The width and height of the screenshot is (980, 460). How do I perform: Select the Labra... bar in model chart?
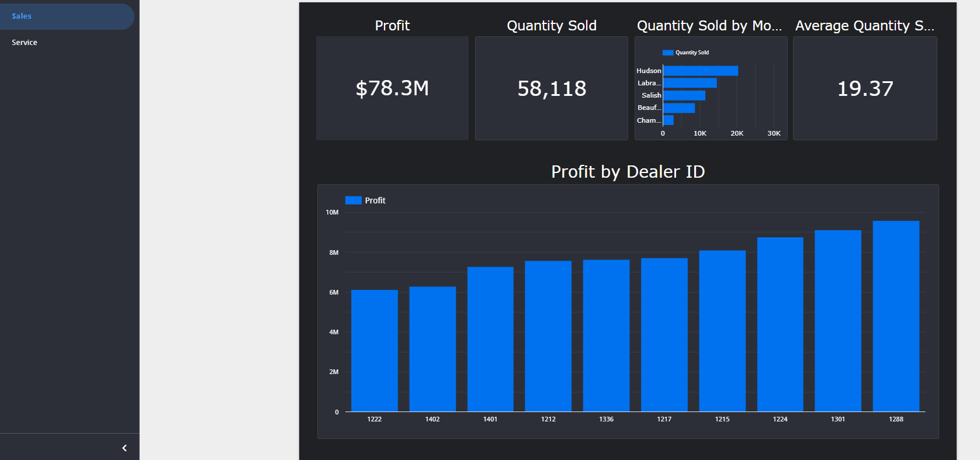pyautogui.click(x=690, y=83)
